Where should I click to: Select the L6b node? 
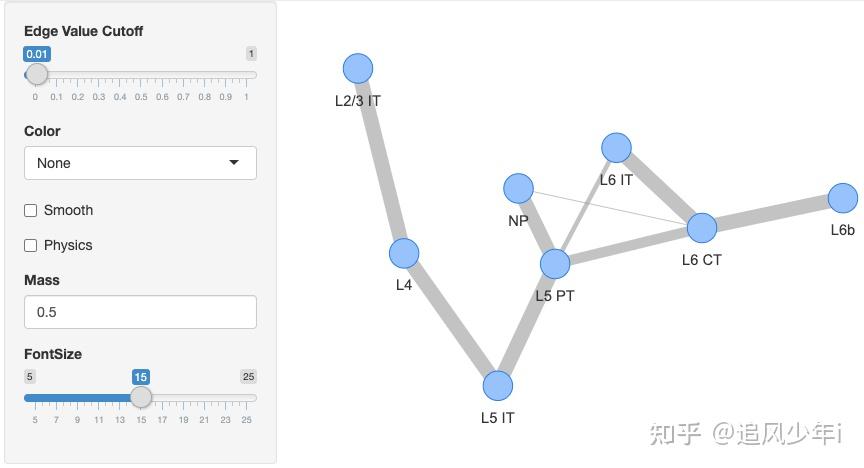click(x=843, y=198)
